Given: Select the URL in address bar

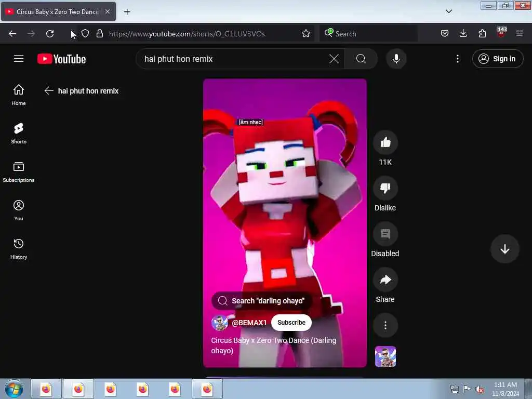Looking at the screenshot, I should click(187, 34).
